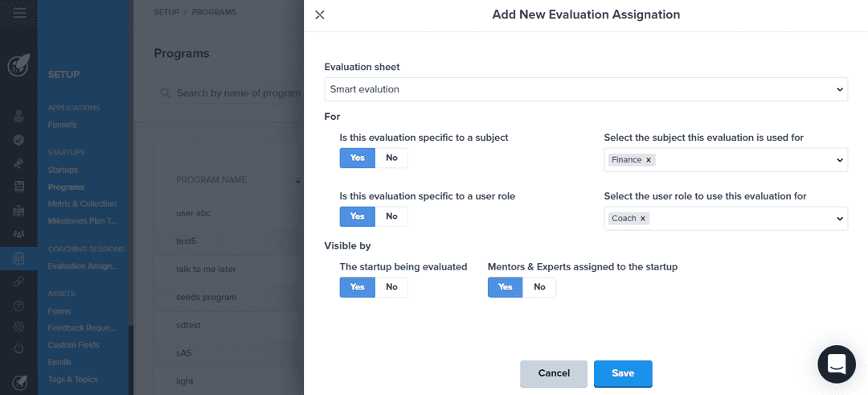Click the power logout icon

point(18,348)
